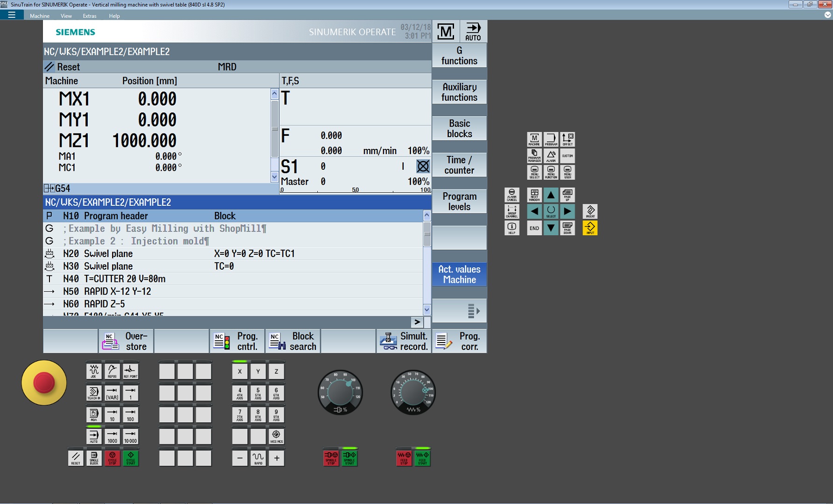The height and width of the screenshot is (504, 833).
Task: Toggle Act. values Machine softkey
Action: (x=459, y=274)
